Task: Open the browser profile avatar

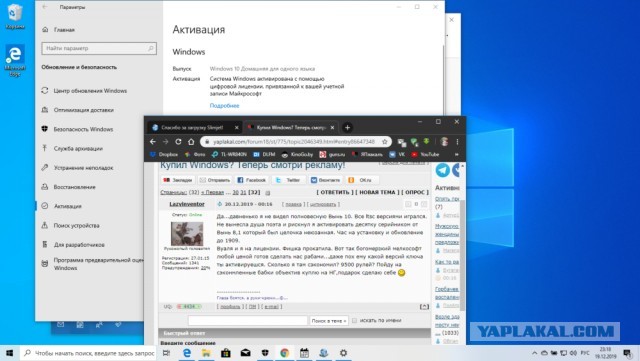Action: click(444, 142)
